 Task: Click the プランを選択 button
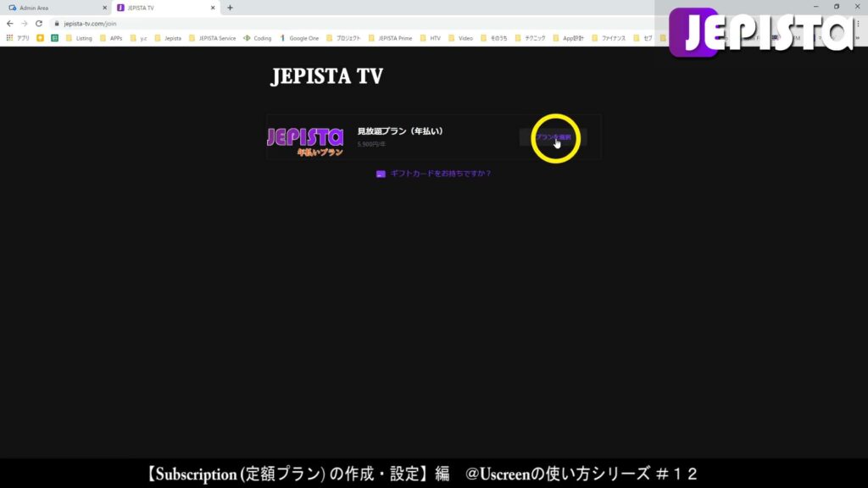[x=553, y=137]
